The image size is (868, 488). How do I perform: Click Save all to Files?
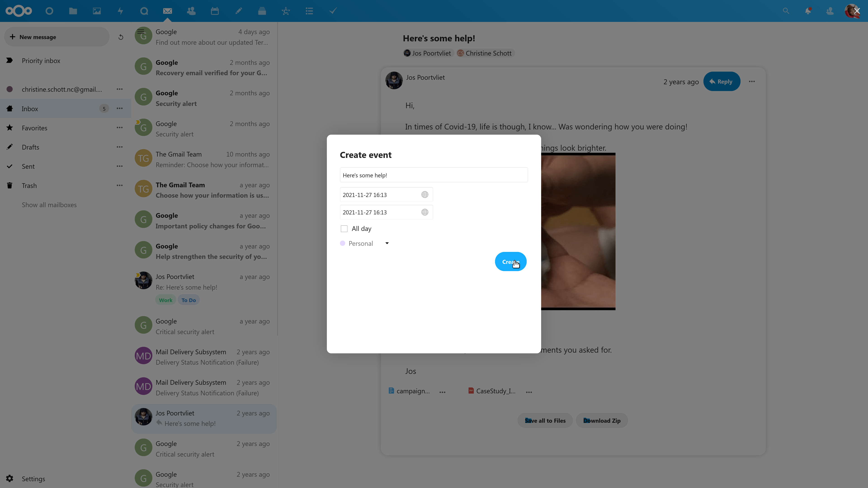[x=545, y=420]
